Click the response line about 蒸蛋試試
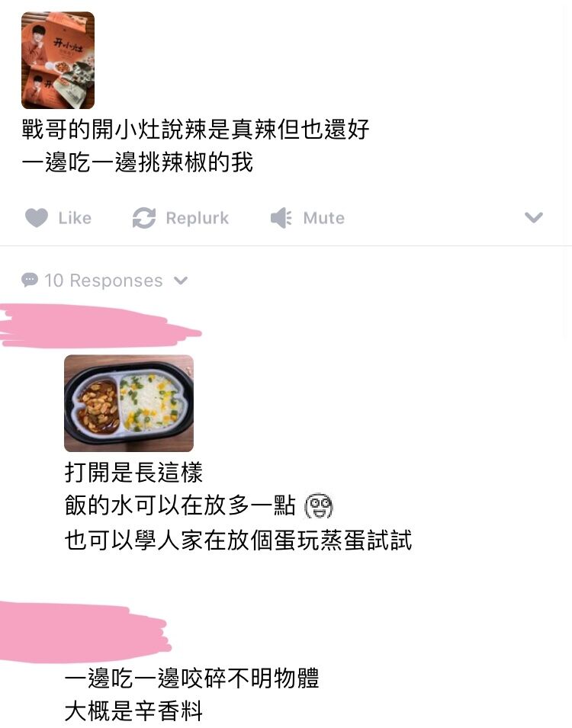This screenshot has width=572, height=728. [x=239, y=540]
